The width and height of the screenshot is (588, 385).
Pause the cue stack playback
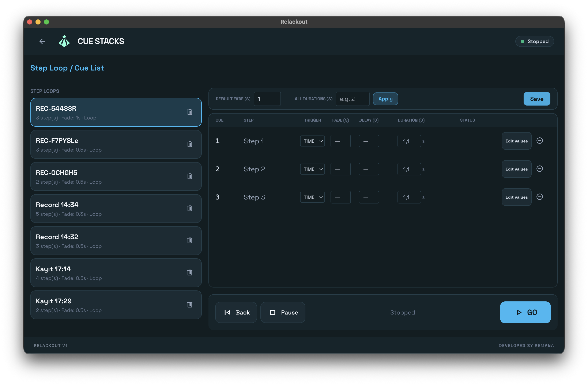[283, 312]
